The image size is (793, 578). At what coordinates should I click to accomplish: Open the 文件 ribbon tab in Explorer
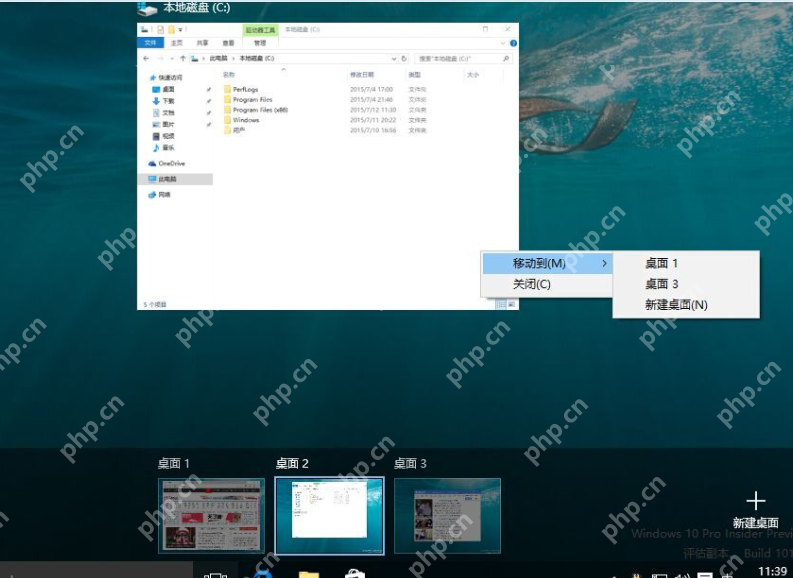[x=150, y=43]
